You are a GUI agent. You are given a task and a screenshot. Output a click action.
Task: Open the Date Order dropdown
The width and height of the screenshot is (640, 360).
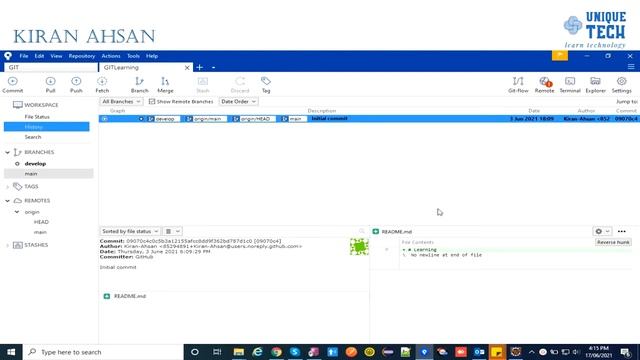tap(238, 101)
